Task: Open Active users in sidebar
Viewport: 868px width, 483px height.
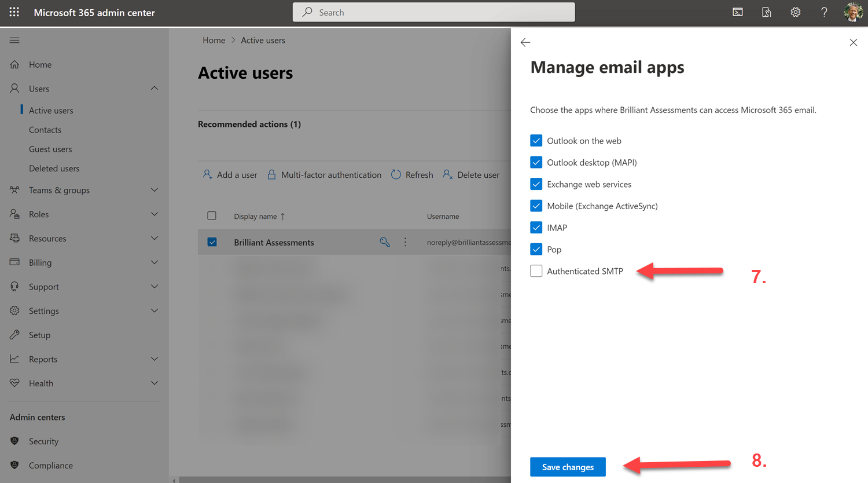Action: 51,110
